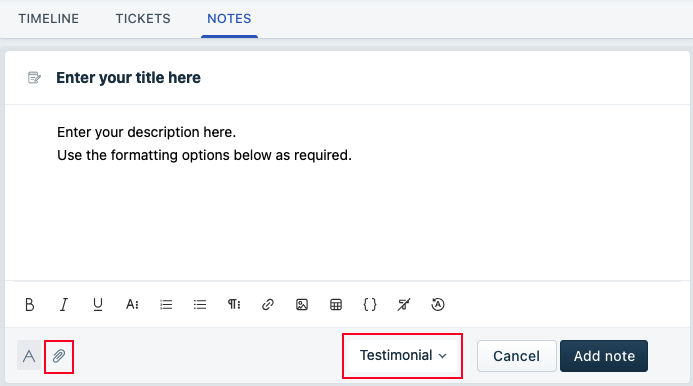This screenshot has width=693, height=386.
Task: Insert a table into the note
Action: click(x=336, y=304)
